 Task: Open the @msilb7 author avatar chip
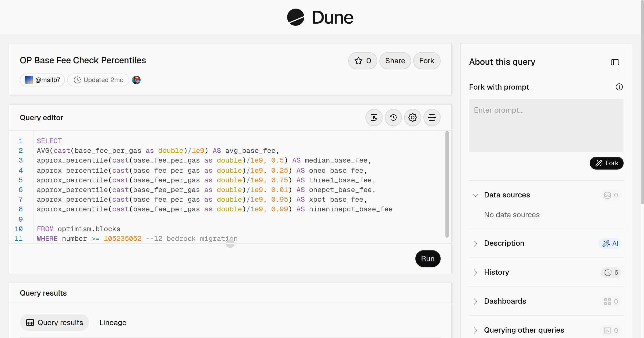click(42, 80)
